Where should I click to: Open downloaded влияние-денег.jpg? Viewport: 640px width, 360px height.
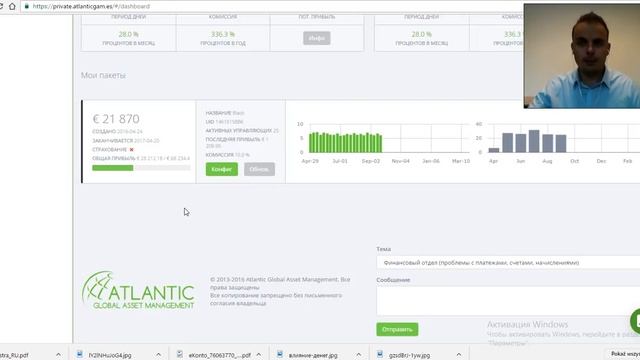(313, 355)
